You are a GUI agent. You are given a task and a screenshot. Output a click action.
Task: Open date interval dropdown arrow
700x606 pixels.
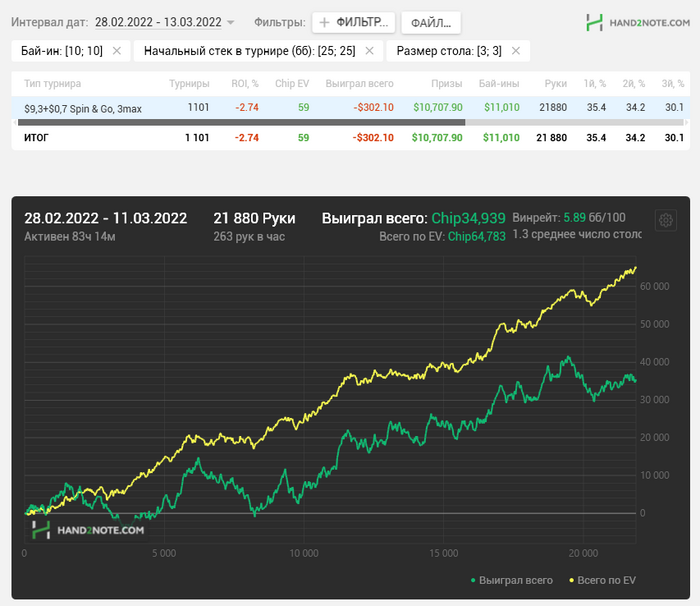click(230, 22)
